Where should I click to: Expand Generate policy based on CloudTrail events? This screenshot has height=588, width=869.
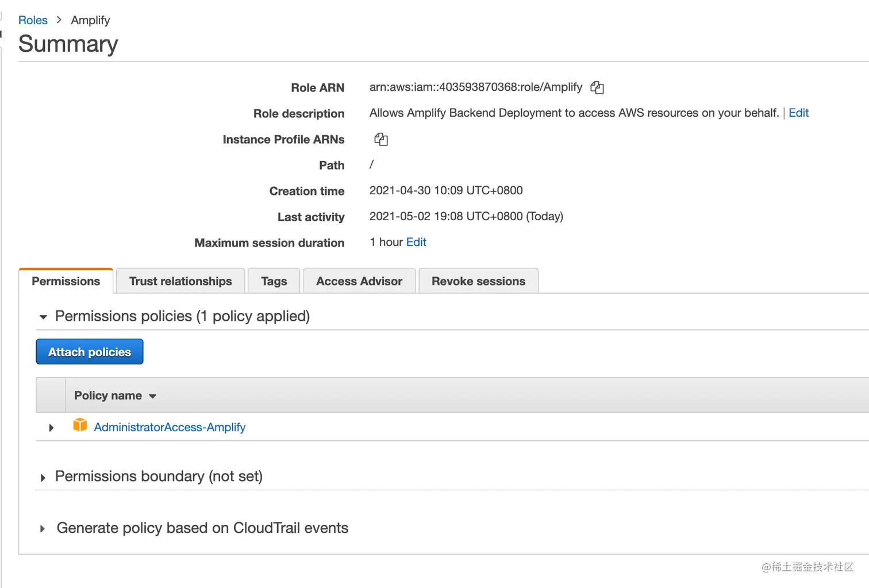click(x=43, y=528)
